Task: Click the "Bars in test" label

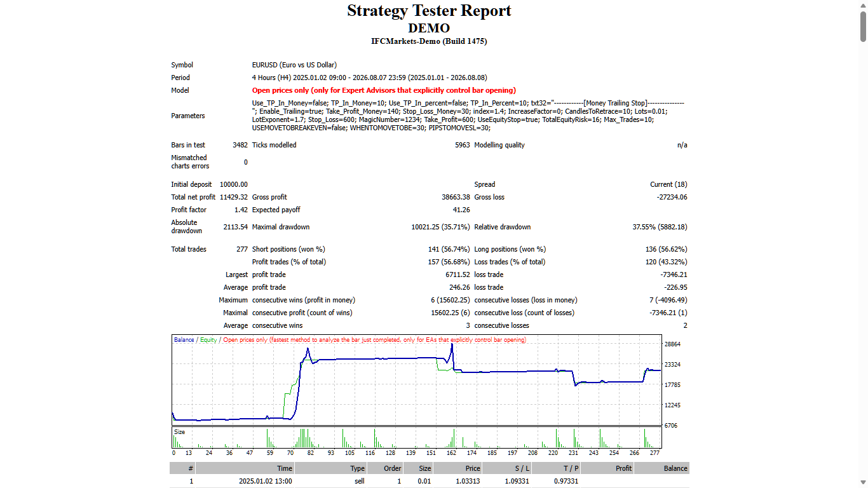Action: 188,145
